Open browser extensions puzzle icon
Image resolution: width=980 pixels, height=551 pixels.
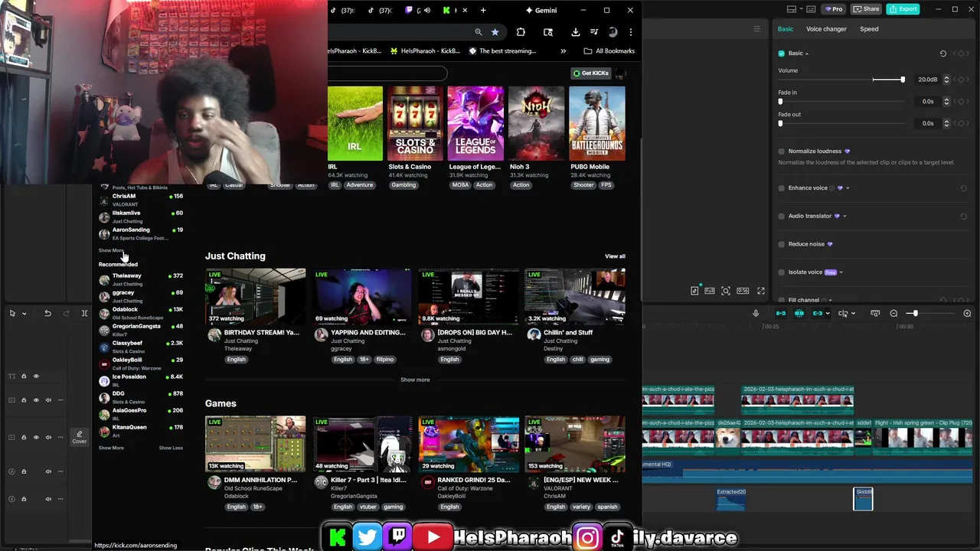pos(521,32)
